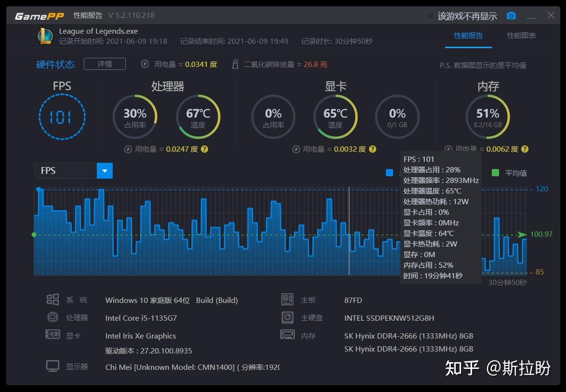Click the monitor icon beside 显示器
Viewport: 566px width, 392px height.
[x=53, y=366]
